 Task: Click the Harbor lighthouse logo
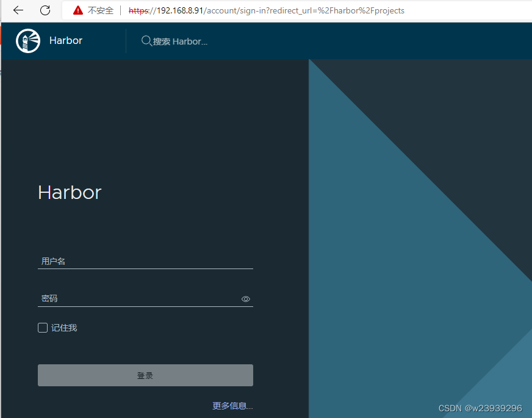28,41
